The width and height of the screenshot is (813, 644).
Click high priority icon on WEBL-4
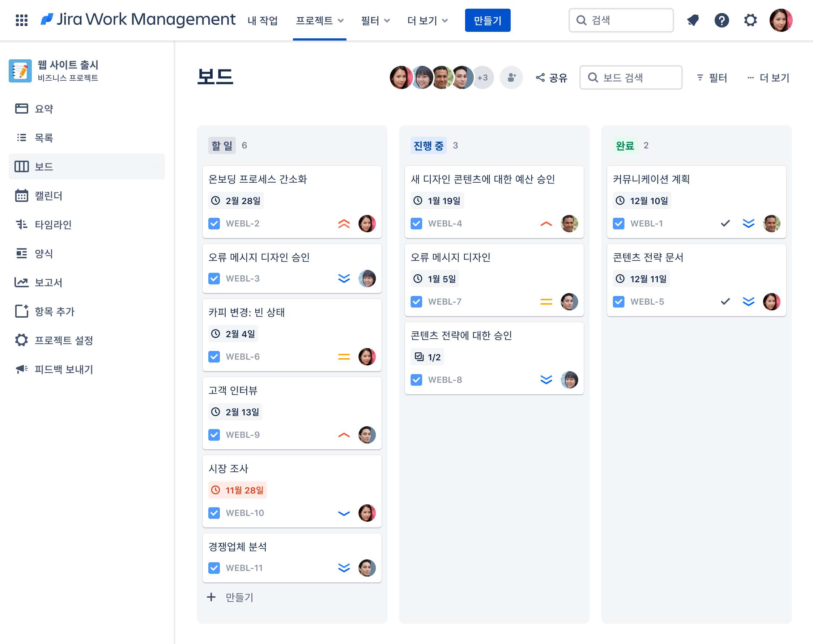(546, 224)
